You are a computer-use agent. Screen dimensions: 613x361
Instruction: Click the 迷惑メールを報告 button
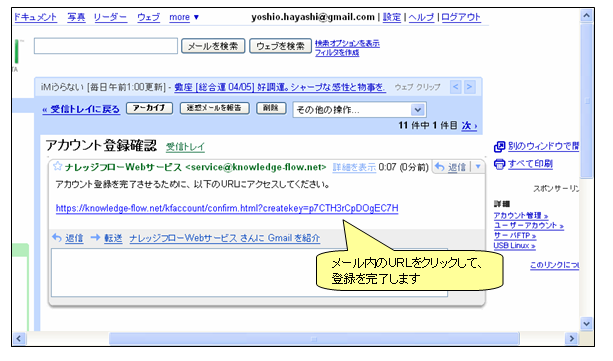coord(214,108)
